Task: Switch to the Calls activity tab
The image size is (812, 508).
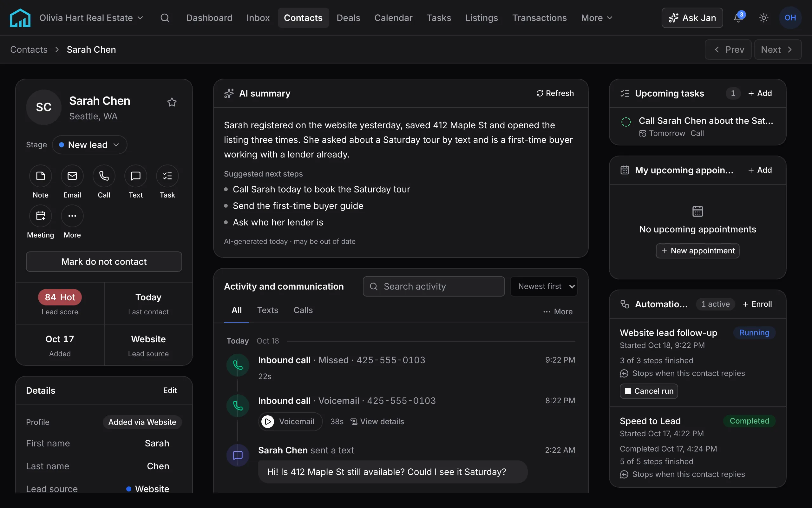Action: 303,311
